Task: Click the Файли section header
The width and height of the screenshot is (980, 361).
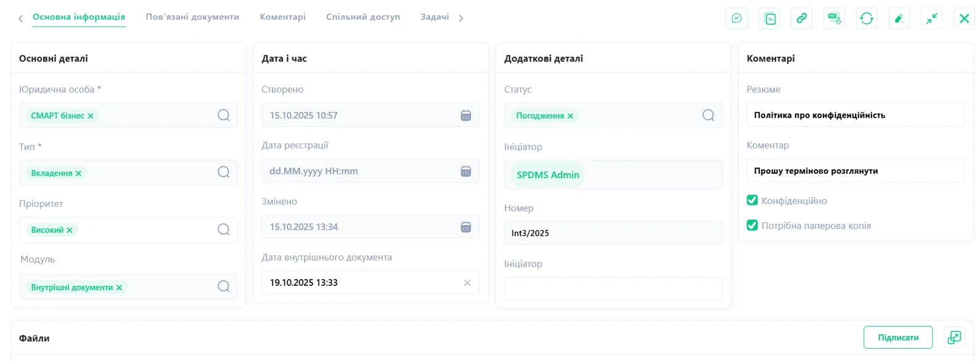Action: pyautogui.click(x=35, y=338)
